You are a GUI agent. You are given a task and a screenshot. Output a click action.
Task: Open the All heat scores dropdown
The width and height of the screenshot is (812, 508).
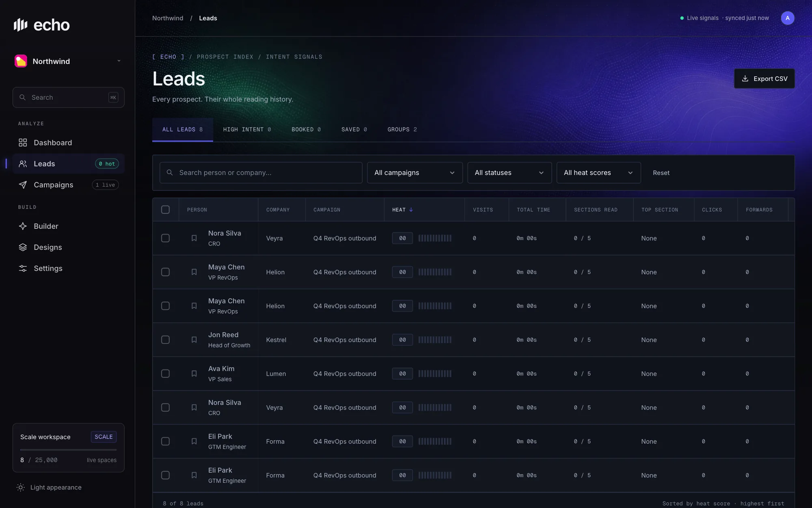tap(598, 173)
